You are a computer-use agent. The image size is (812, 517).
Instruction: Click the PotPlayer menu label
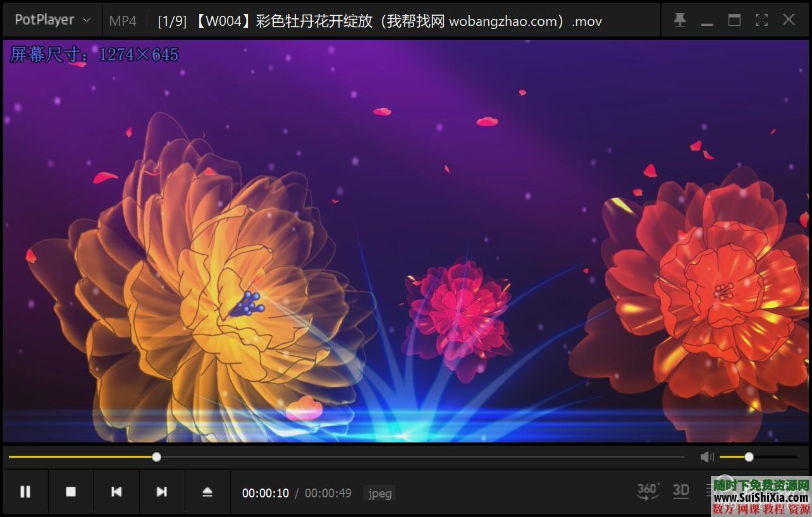coord(44,20)
